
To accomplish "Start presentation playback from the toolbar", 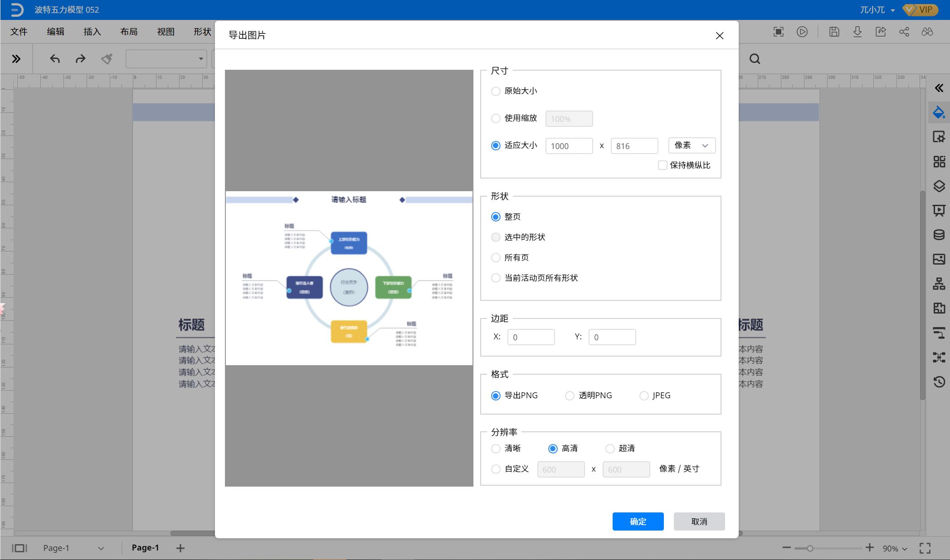I will pos(802,32).
